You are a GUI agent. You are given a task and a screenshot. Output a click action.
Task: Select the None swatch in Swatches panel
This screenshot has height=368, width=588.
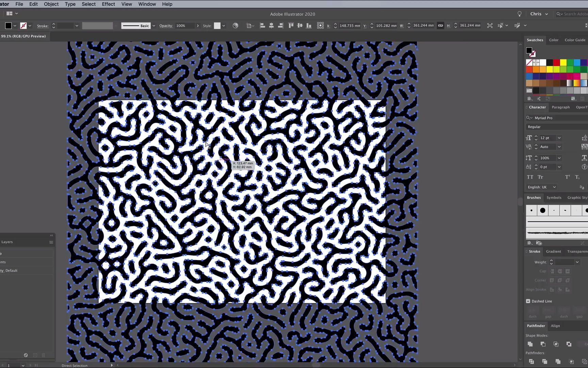[529, 63]
